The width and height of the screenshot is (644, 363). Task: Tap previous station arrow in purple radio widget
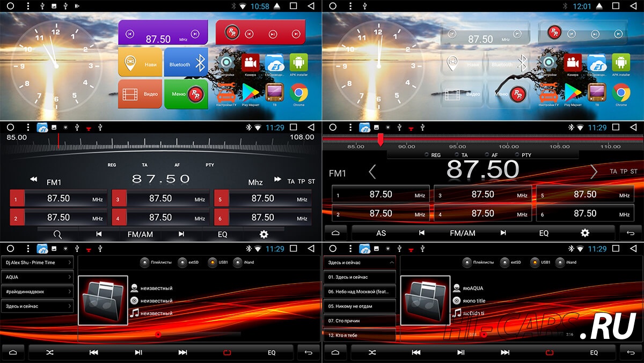point(129,34)
